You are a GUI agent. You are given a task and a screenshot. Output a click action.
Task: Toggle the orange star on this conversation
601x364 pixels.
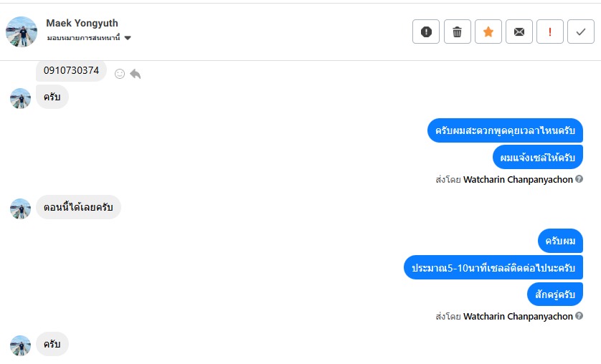(488, 32)
